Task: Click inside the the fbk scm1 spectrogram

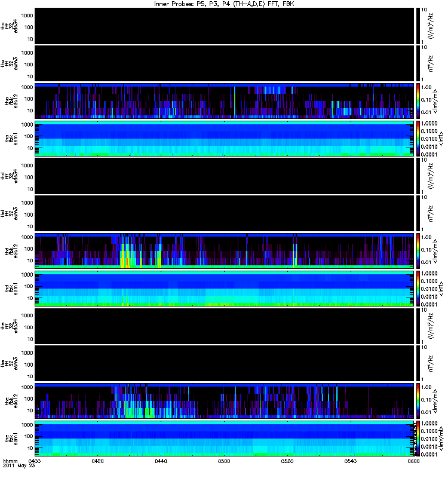Action: 224,439
